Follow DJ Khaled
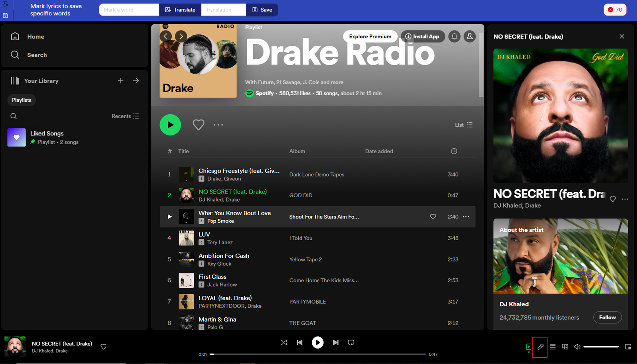Viewport: 637px width, 364px height. tap(607, 317)
